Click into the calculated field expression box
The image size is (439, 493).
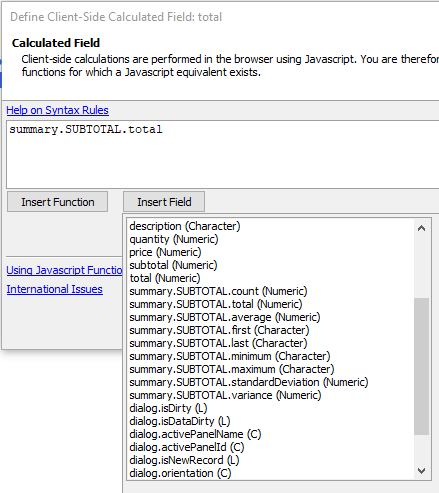223,155
